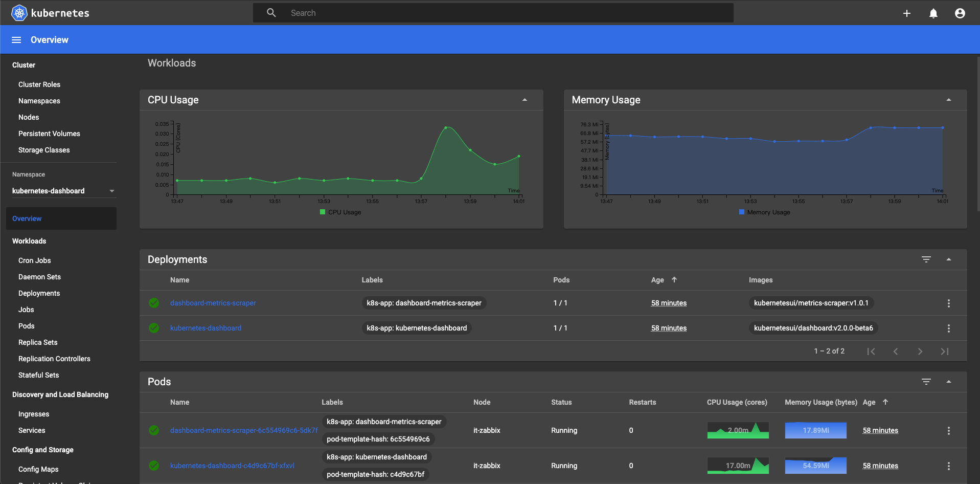Collapse the Pods section
Screen dimensions: 980x484
pos(949,382)
